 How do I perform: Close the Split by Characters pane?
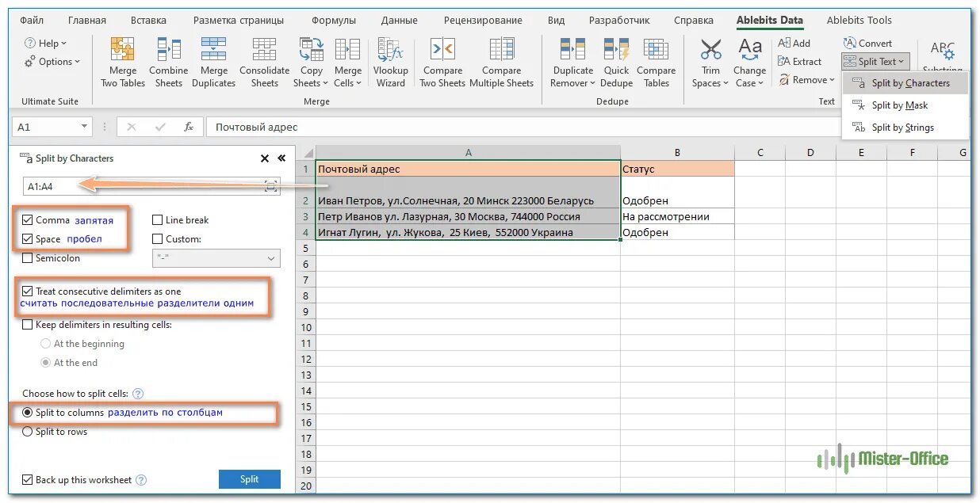(265, 158)
